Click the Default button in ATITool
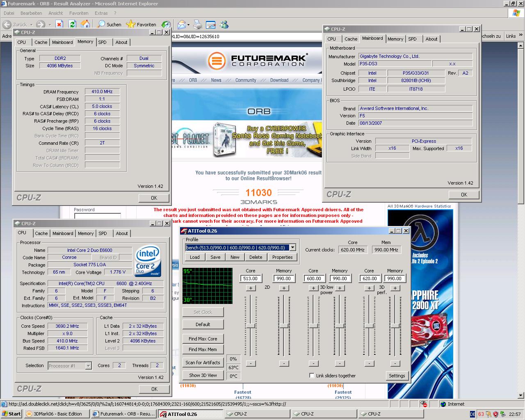The width and height of the screenshot is (525, 420). pyautogui.click(x=203, y=324)
